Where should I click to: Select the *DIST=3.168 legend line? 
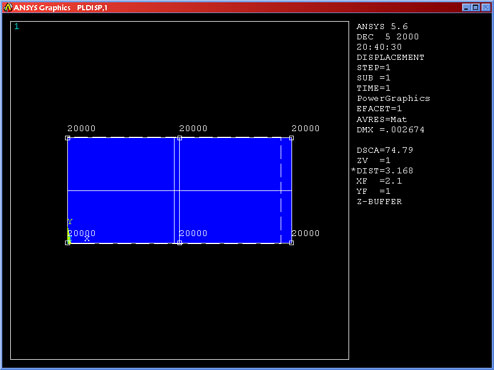pos(383,171)
